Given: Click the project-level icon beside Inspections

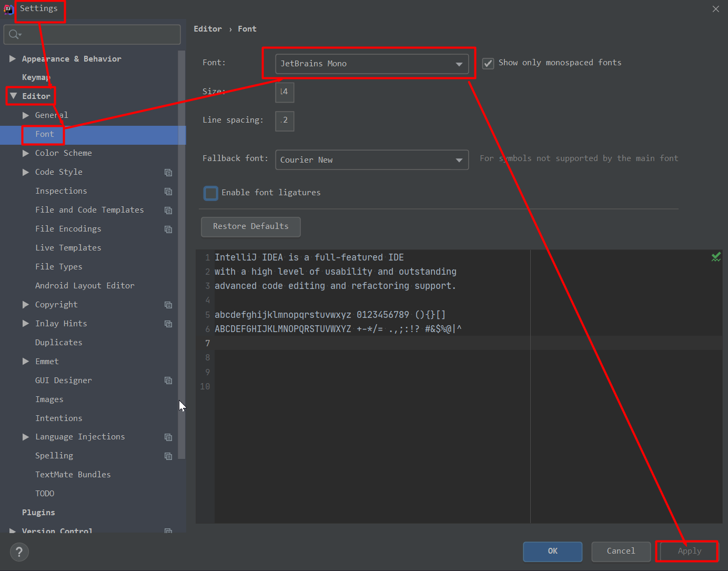Looking at the screenshot, I should [x=168, y=192].
